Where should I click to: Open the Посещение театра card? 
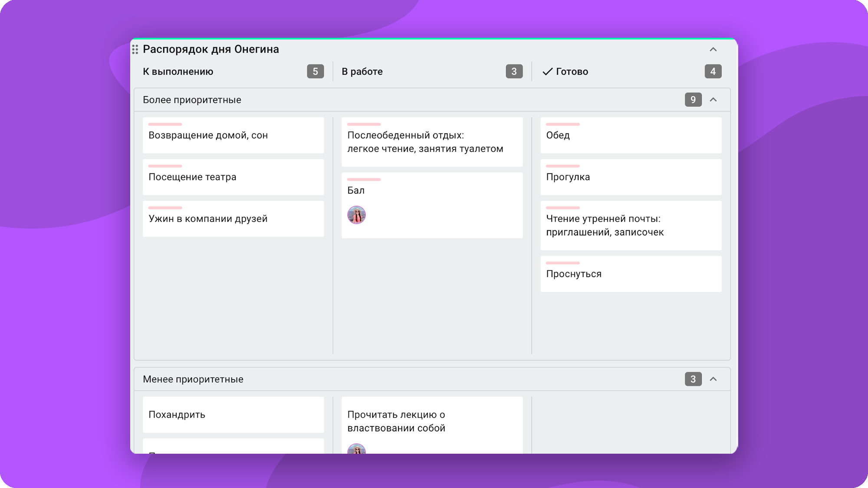233,177
